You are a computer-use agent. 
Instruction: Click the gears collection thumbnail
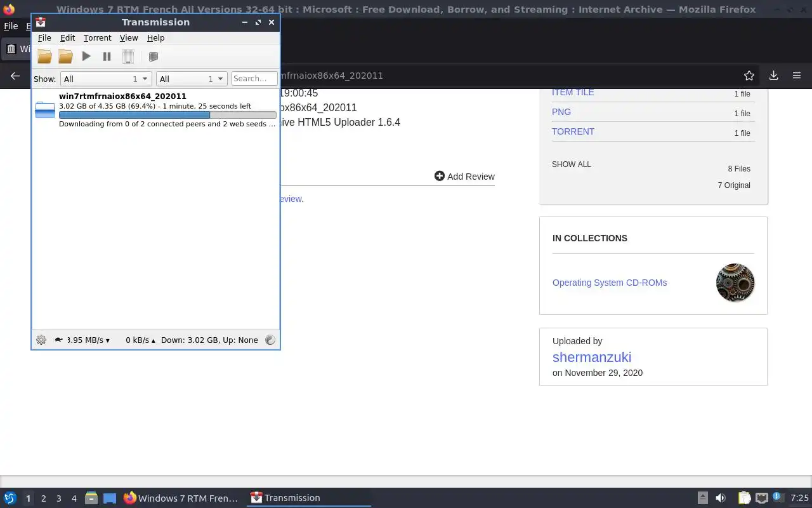point(735,283)
